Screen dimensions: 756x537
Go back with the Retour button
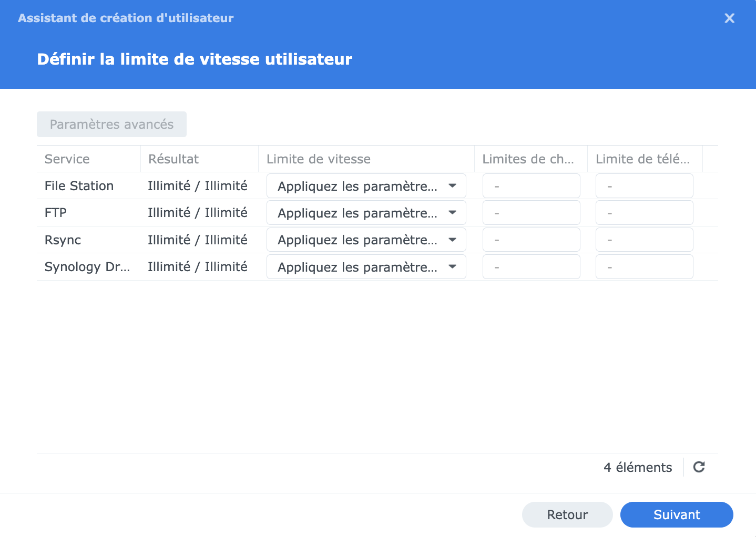567,514
